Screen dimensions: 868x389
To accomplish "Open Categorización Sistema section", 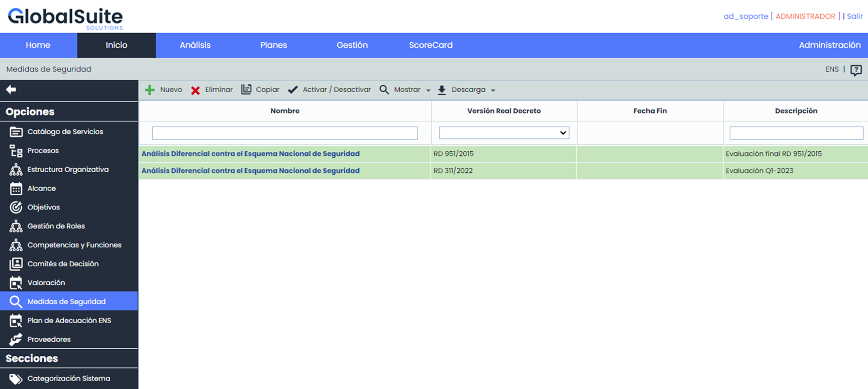I will [x=68, y=378].
